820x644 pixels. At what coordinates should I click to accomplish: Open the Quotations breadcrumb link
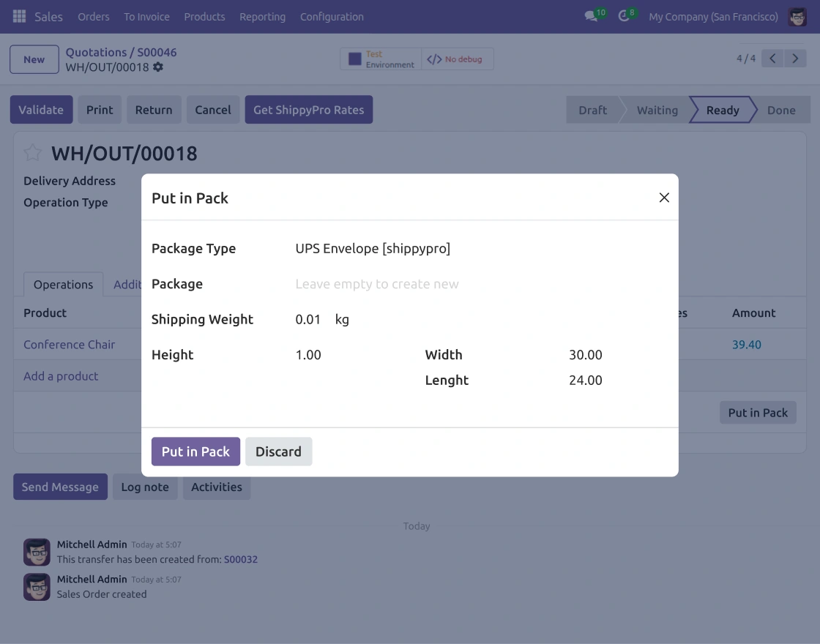coord(96,52)
